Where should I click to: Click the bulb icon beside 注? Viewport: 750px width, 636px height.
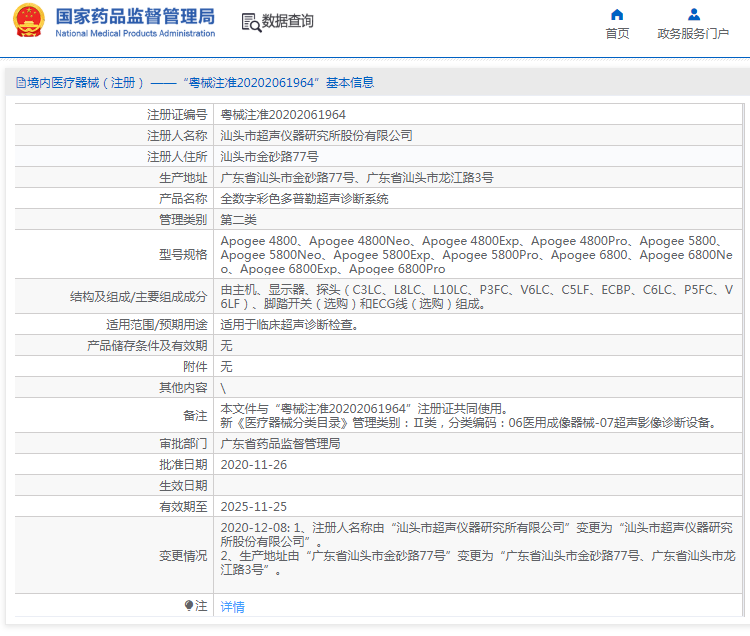pyautogui.click(x=189, y=605)
